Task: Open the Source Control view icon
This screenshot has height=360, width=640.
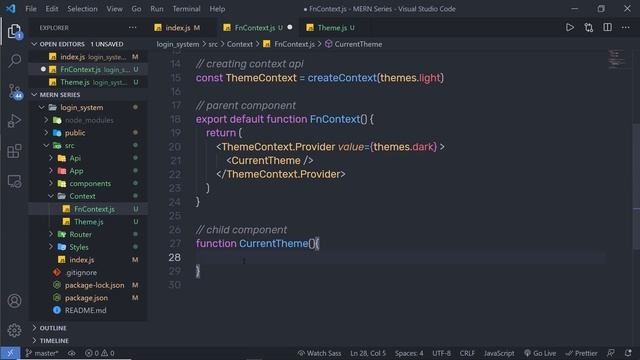Action: point(14,91)
